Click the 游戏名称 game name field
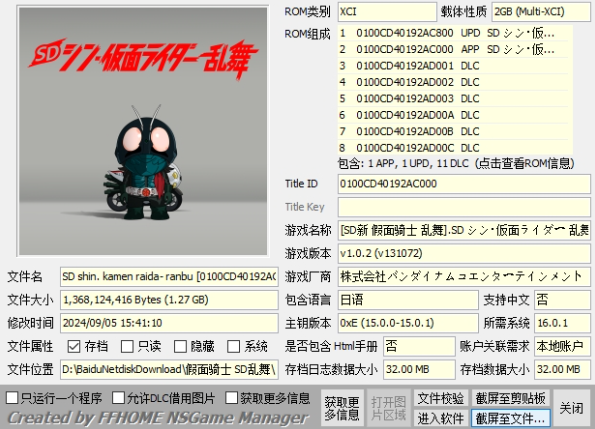Viewport: 595px width, 429px height. click(464, 230)
